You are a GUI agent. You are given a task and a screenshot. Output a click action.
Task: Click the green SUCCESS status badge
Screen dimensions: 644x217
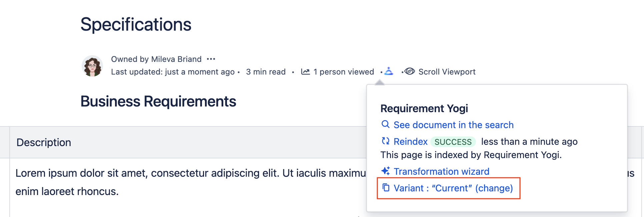pyautogui.click(x=453, y=142)
